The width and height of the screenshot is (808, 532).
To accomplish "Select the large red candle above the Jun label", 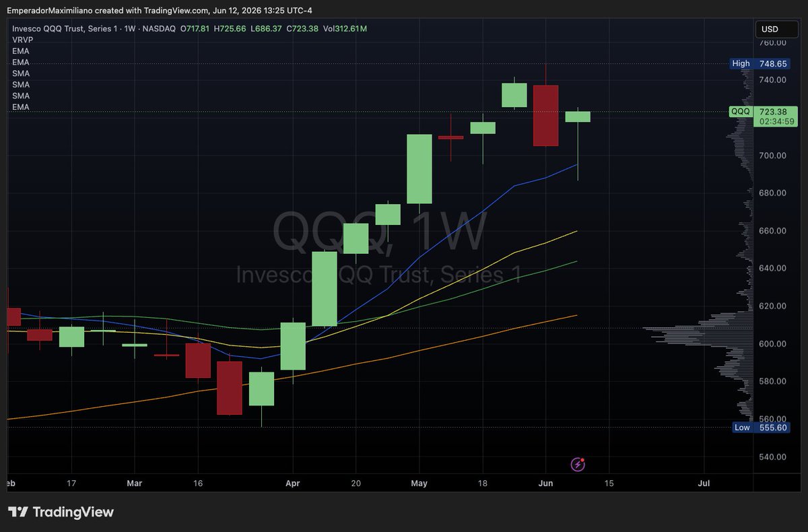I will pos(545,115).
